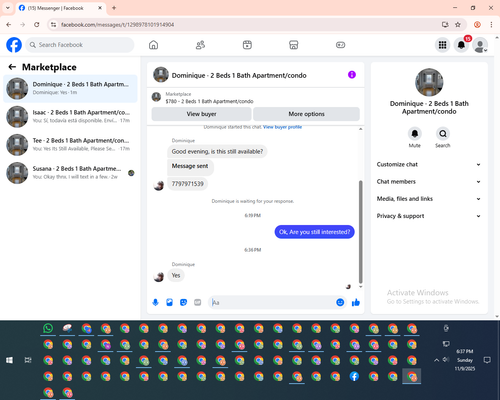This screenshot has height=400, width=500.
Task: Open the Reels video icon
Action: point(247,45)
